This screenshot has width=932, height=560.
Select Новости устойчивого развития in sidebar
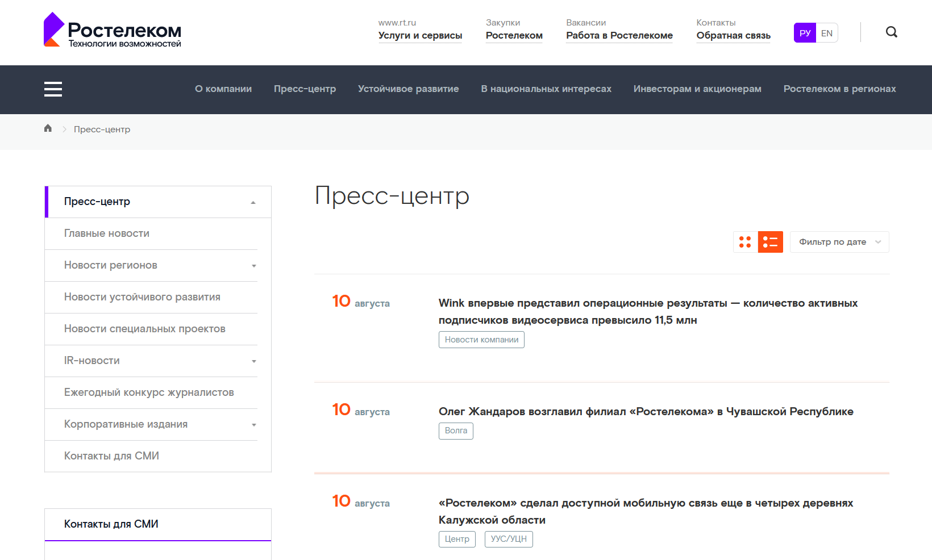click(x=142, y=297)
